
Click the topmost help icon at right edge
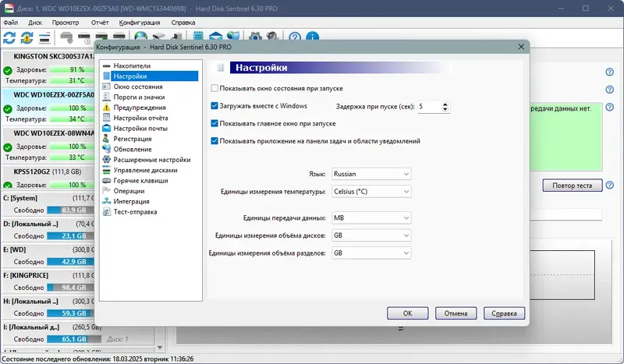coord(610,72)
